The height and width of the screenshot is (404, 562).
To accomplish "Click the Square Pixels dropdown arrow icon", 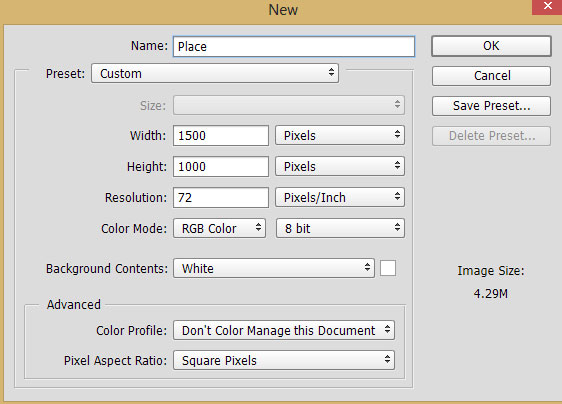I will (387, 359).
